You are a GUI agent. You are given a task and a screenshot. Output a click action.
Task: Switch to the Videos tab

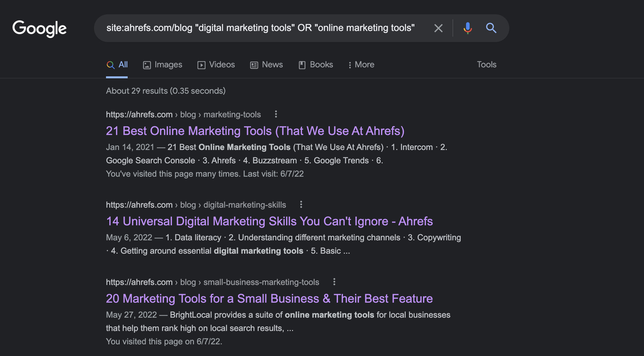[x=216, y=65]
